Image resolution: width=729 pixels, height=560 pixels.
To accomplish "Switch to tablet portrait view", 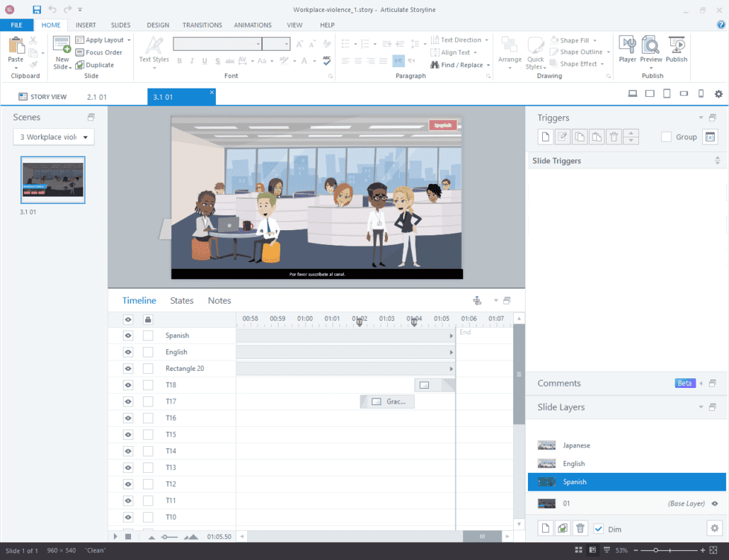I will pyautogui.click(x=667, y=93).
